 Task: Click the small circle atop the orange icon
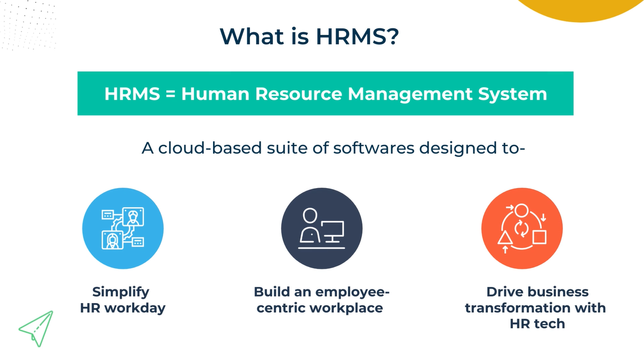(x=521, y=210)
